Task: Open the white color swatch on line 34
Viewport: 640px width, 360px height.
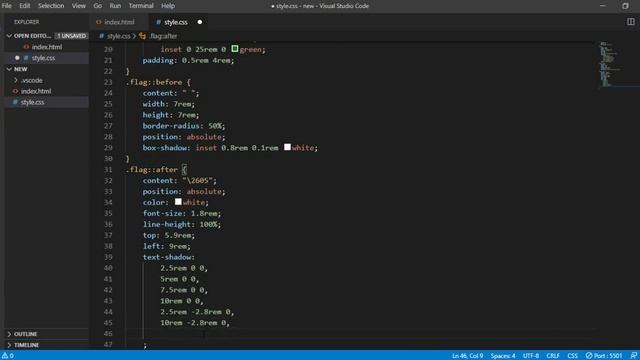Action: (178, 202)
